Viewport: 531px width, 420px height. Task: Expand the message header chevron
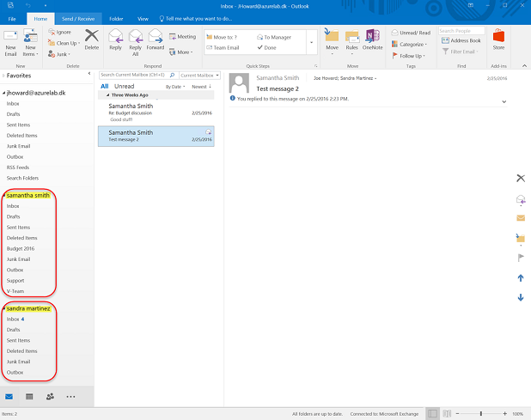504,101
